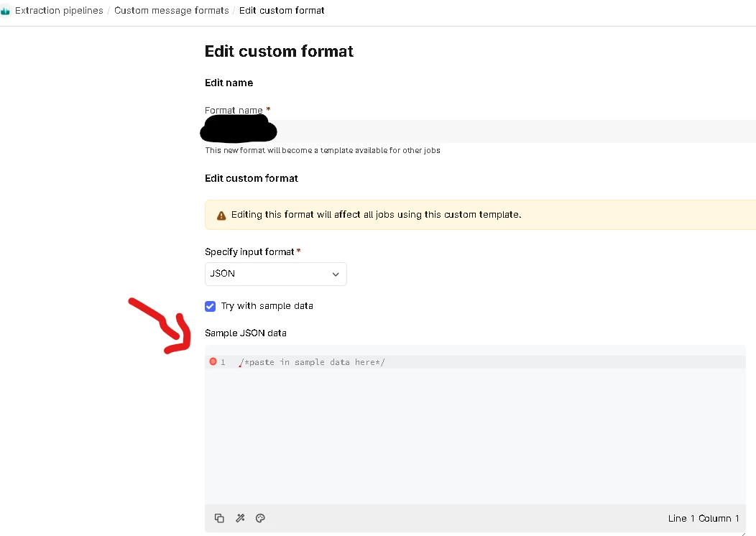The image size is (756, 536).
Task: Click into the Format name input field
Action: [x=503, y=131]
